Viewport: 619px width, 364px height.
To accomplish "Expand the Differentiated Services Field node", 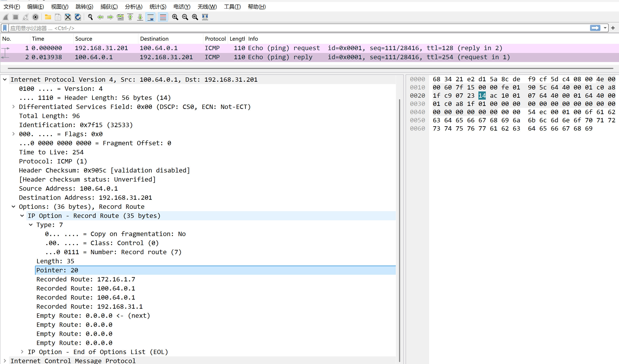I will [x=13, y=107].
